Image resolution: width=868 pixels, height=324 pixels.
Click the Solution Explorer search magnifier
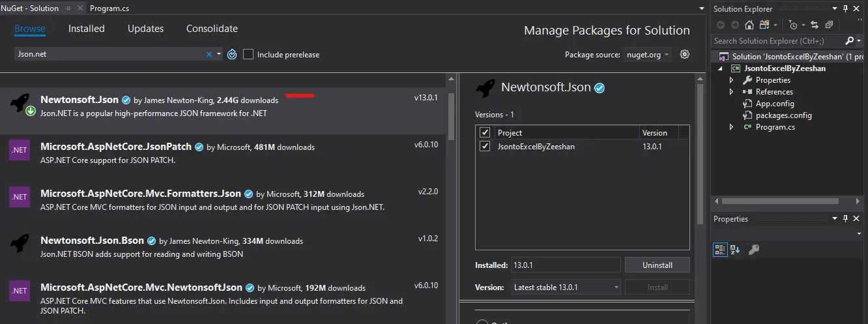click(850, 41)
